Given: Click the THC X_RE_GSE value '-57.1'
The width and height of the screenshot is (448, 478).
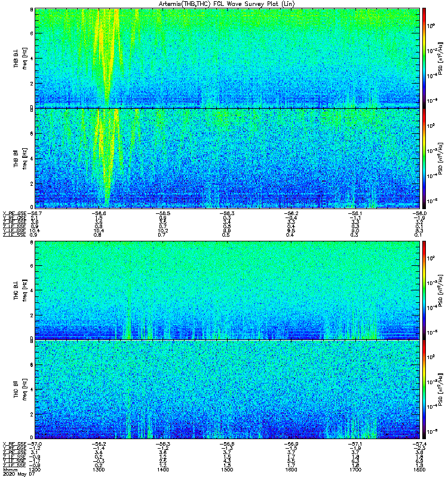Looking at the screenshot, I should (x=355, y=444).
